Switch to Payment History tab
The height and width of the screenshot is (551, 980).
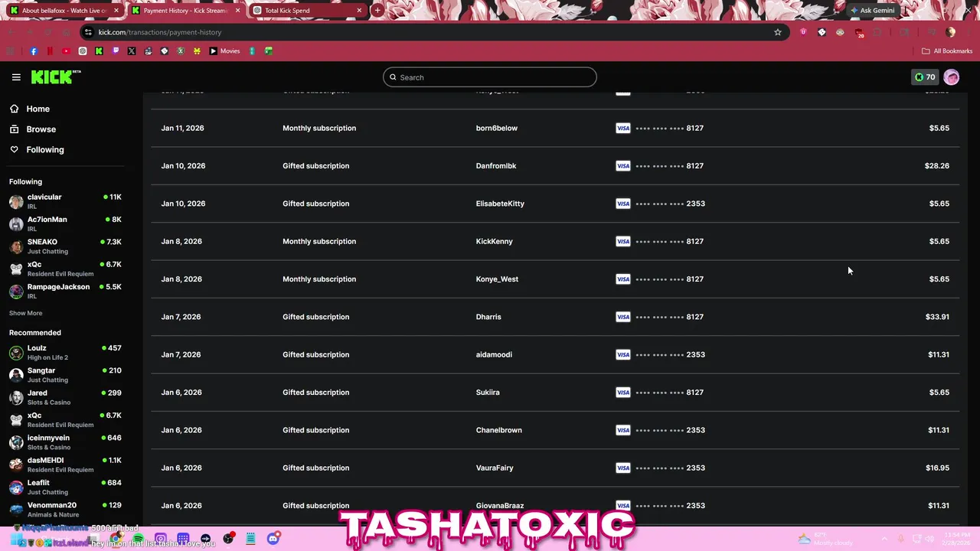(185, 11)
